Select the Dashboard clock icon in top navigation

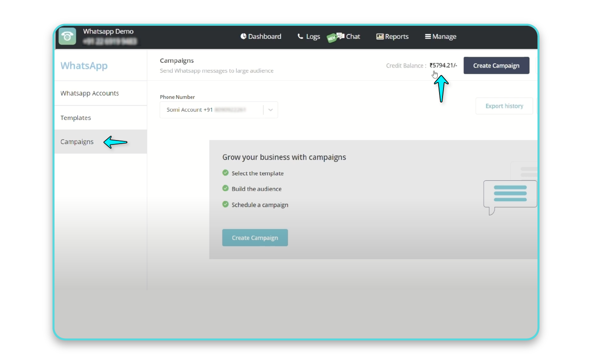point(243,36)
